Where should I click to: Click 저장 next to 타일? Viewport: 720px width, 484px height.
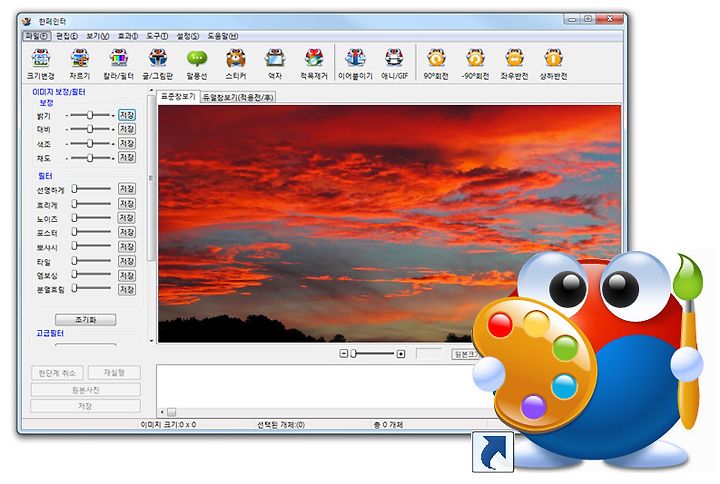coord(127,261)
